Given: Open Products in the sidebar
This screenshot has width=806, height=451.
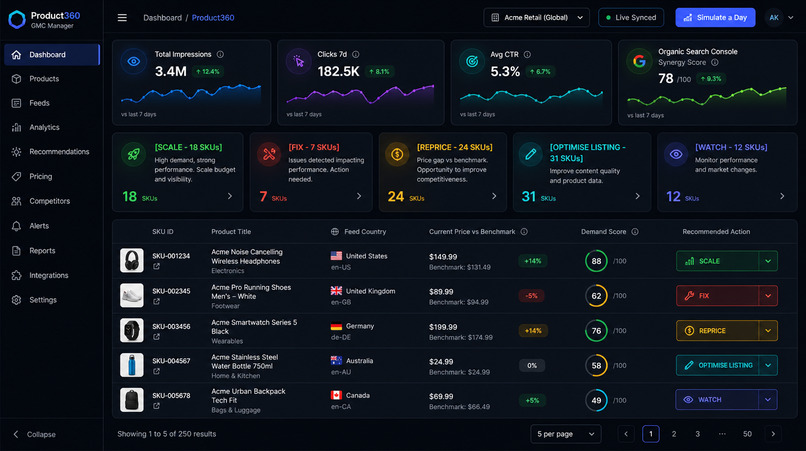Looking at the screenshot, I should 51,79.
